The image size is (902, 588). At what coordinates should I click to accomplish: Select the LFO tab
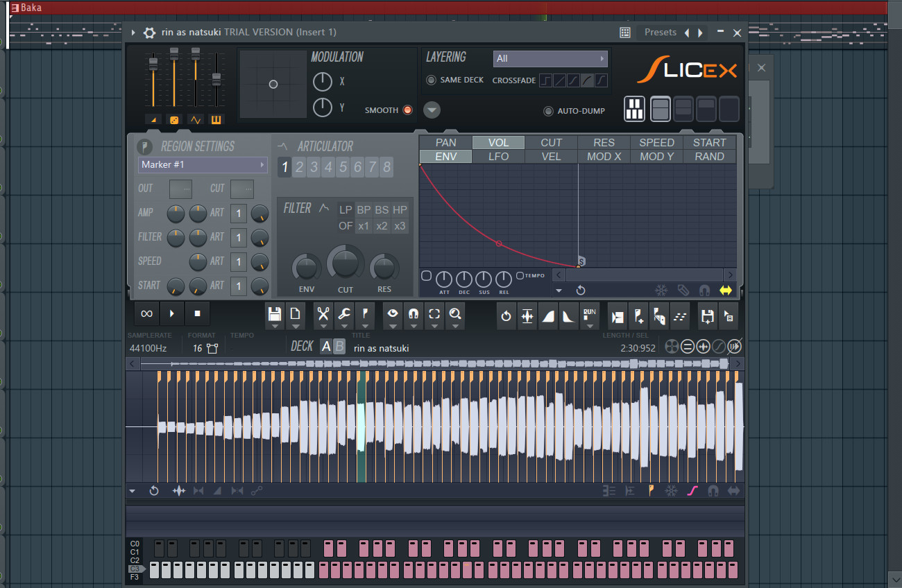click(499, 156)
